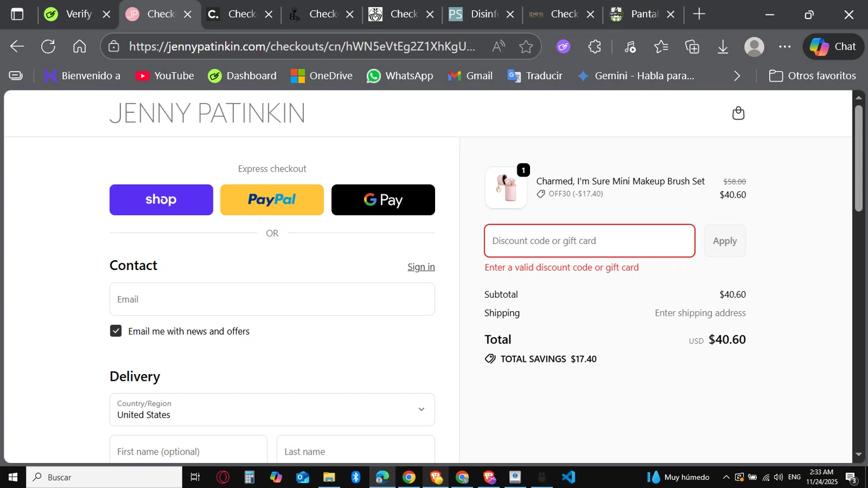Pay with PayPal express button
868x488 pixels.
pos(272,200)
